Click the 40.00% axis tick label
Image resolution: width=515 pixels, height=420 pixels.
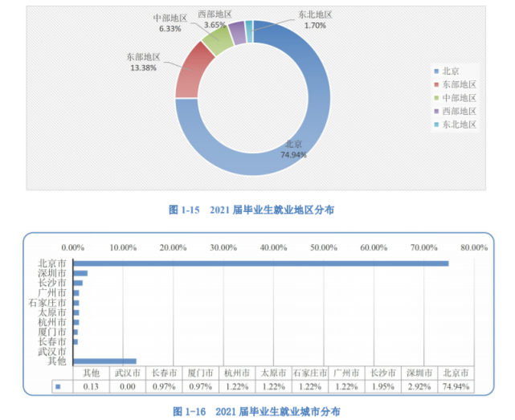tap(274, 247)
